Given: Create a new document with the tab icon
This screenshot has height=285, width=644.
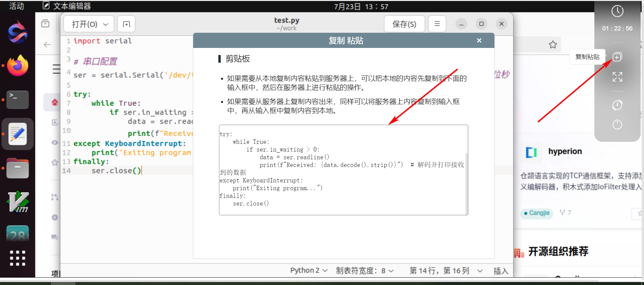Looking at the screenshot, I should point(126,24).
